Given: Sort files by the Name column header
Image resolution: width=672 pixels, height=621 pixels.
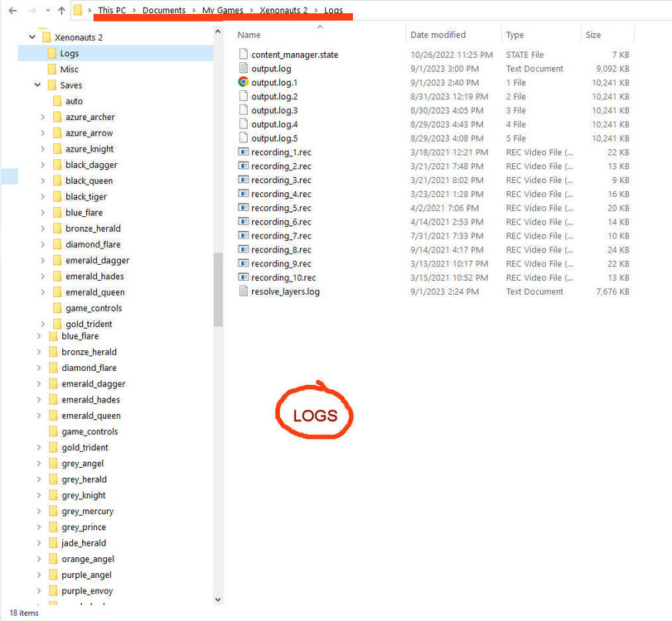Looking at the screenshot, I should 249,35.
